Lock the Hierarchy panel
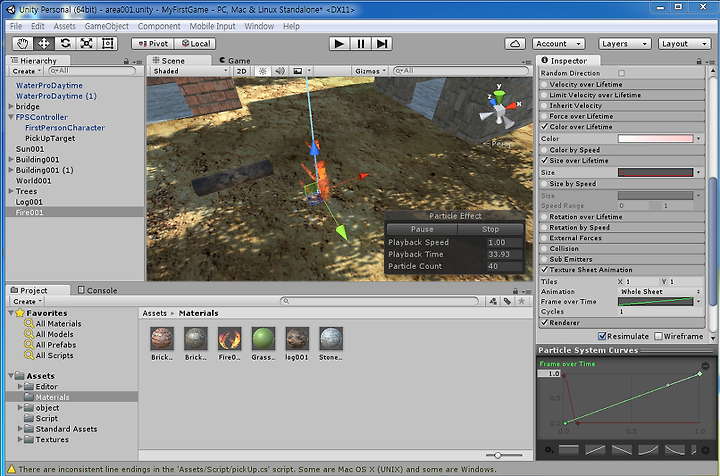Screen dimensions: 720x476 126,61
